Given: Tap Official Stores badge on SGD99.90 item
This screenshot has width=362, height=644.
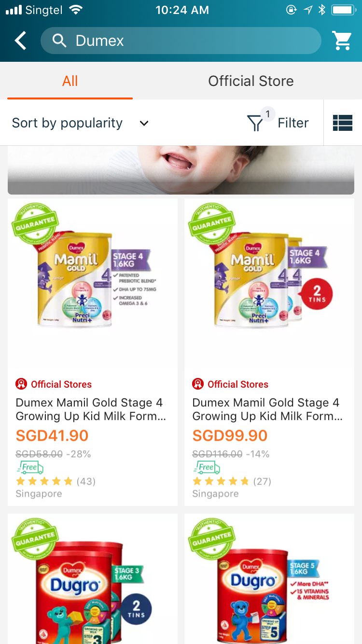Looking at the screenshot, I should tap(230, 384).
